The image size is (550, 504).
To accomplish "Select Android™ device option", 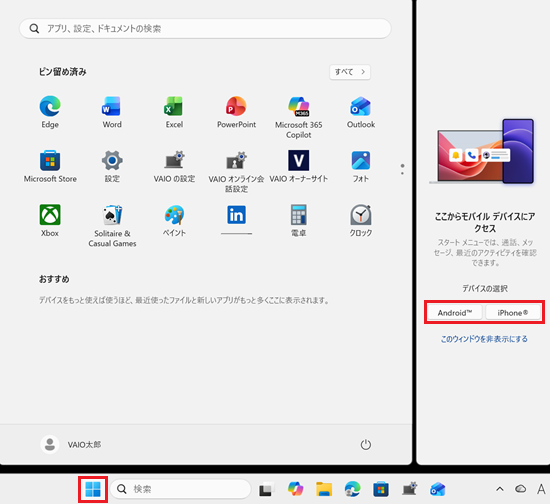I will (455, 313).
